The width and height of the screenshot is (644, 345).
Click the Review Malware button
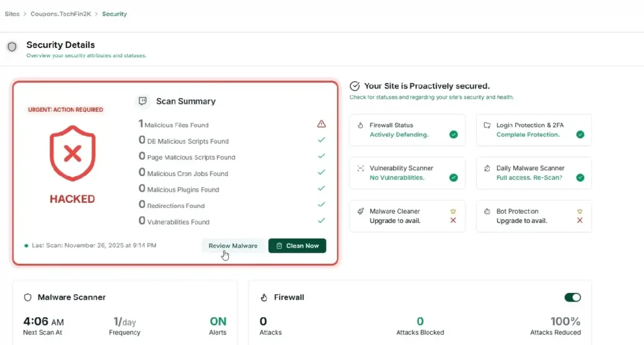click(x=233, y=246)
